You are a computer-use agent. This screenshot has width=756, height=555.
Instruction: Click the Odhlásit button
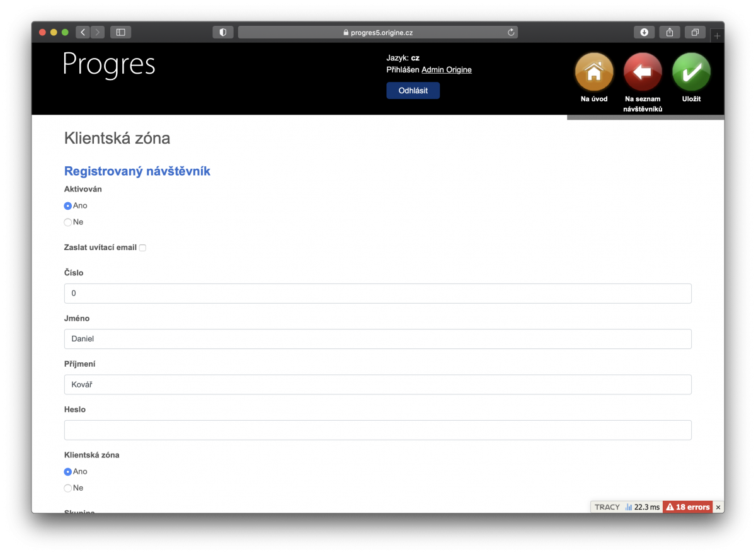[x=413, y=90]
